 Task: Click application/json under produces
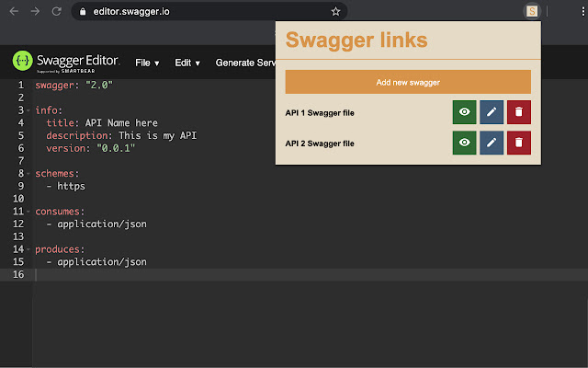pos(102,262)
